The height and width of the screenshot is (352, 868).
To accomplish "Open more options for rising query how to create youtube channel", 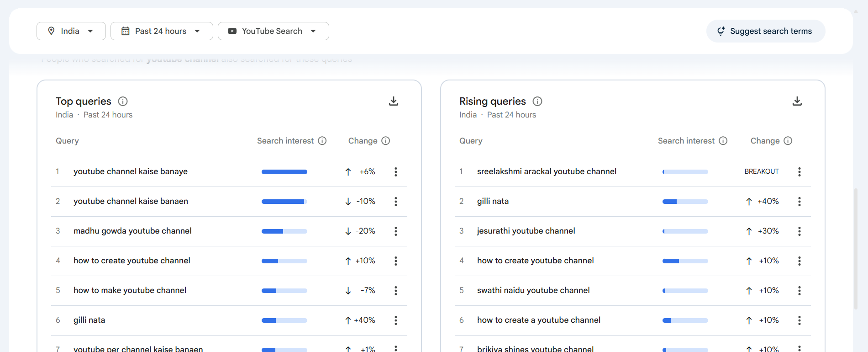I will (800, 261).
